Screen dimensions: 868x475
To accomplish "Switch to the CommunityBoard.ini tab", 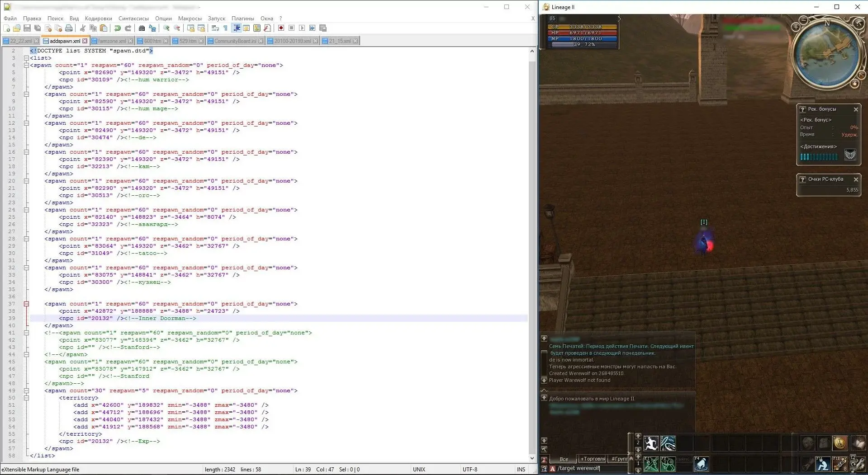I will click(235, 41).
